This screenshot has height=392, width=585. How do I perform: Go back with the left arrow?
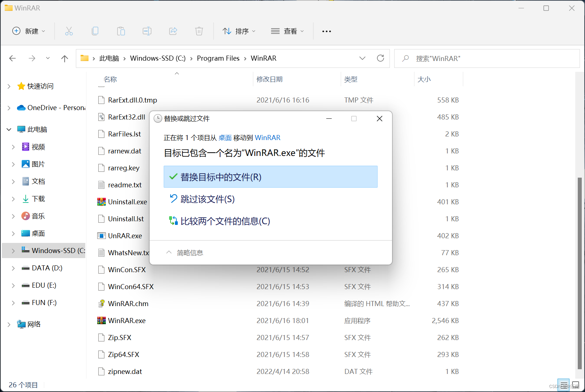(x=13, y=58)
